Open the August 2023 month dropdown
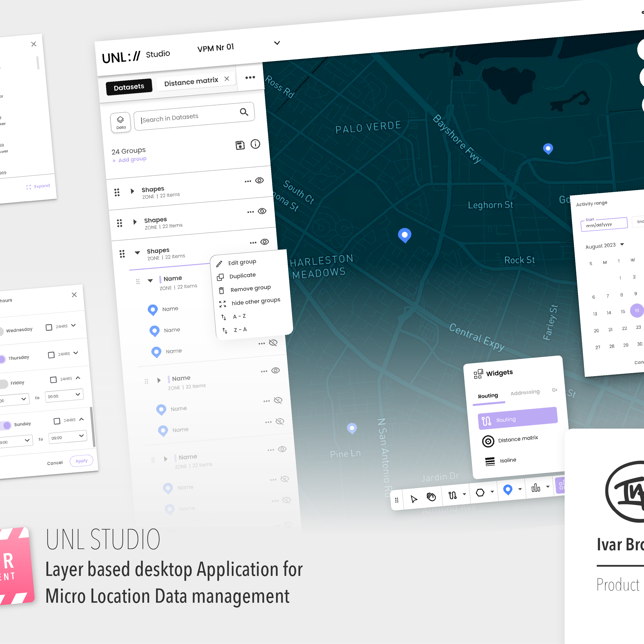Viewport: 644px width, 644px height. [622, 244]
